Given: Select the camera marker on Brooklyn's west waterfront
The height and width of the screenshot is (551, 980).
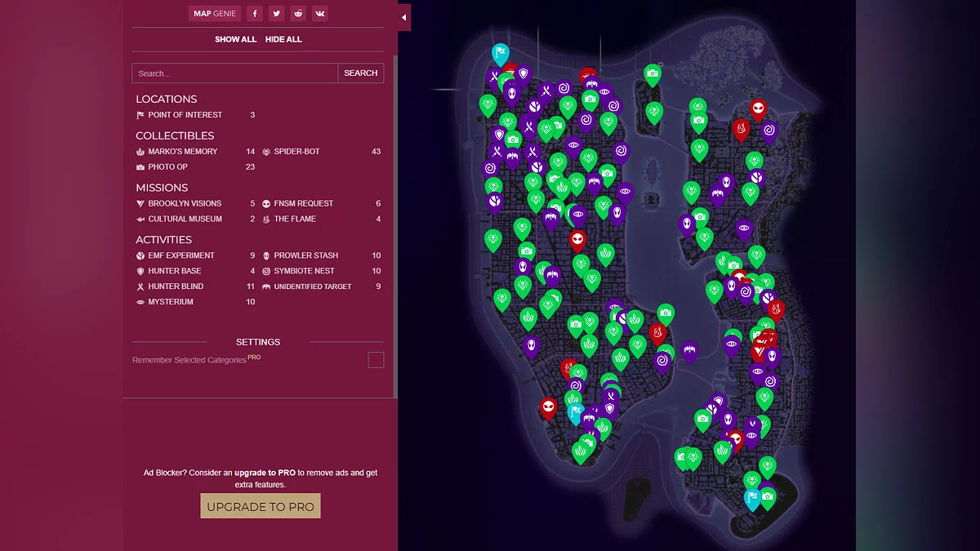Looking at the screenshot, I should (x=702, y=421).
